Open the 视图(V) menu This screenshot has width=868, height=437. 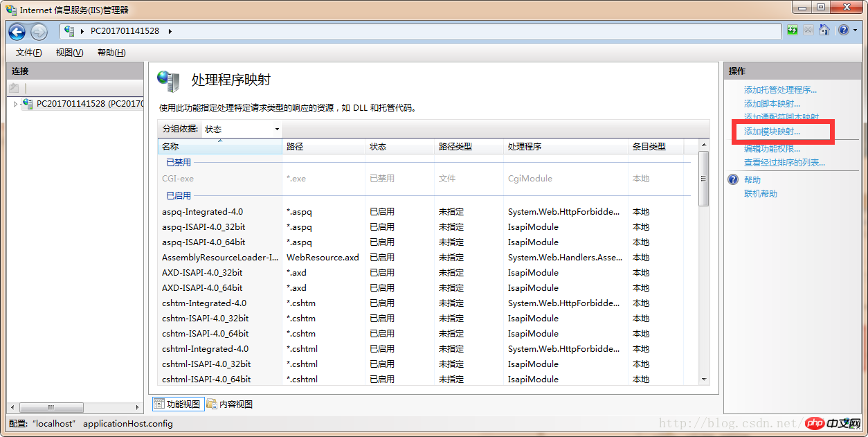tap(69, 53)
